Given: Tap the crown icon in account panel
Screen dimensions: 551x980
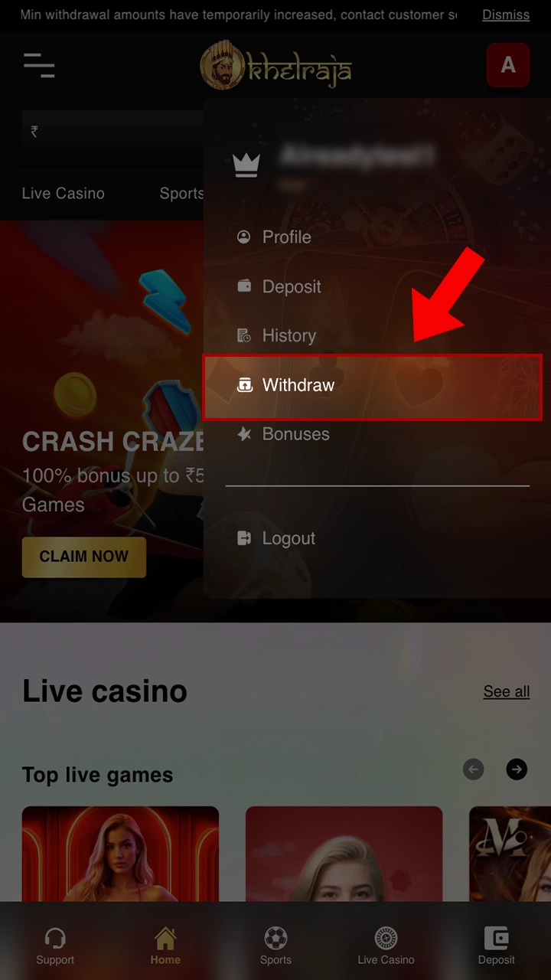Looking at the screenshot, I should [246, 165].
